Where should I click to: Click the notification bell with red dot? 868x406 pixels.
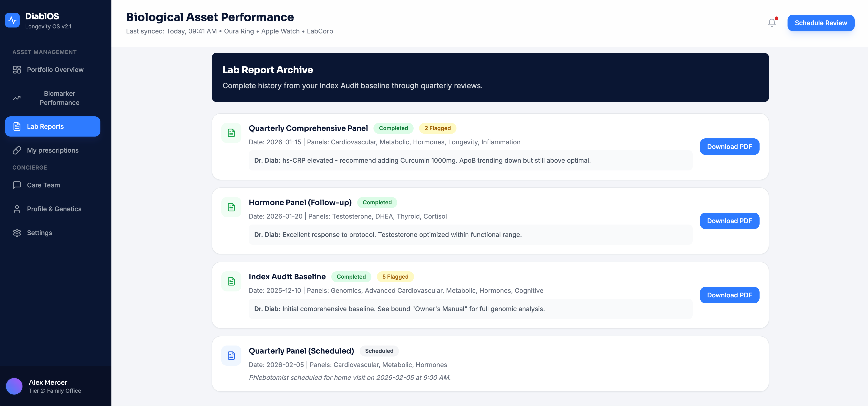pos(772,23)
